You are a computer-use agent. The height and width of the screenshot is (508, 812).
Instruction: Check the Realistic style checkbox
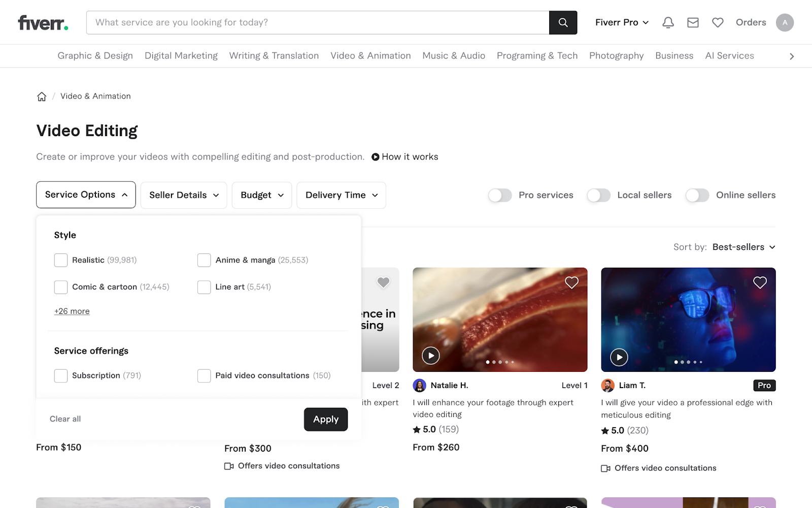point(61,260)
